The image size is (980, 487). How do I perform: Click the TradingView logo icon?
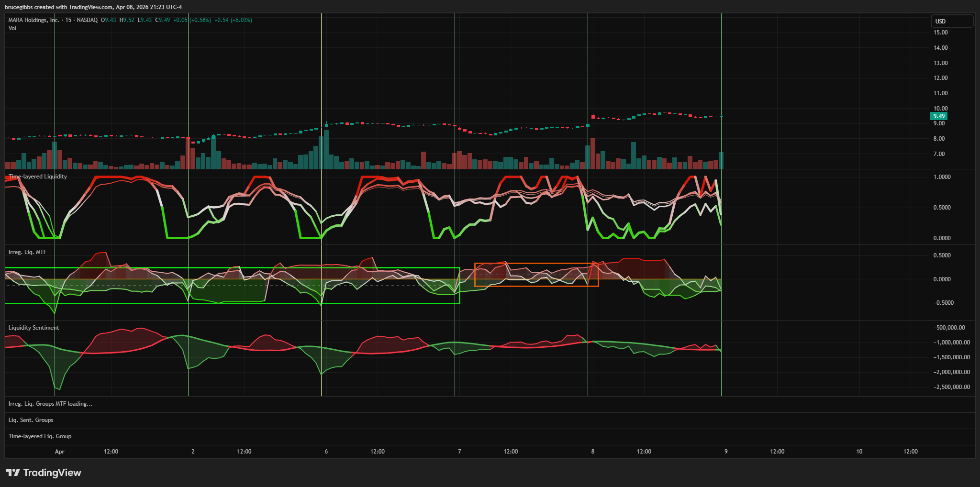coord(13,473)
